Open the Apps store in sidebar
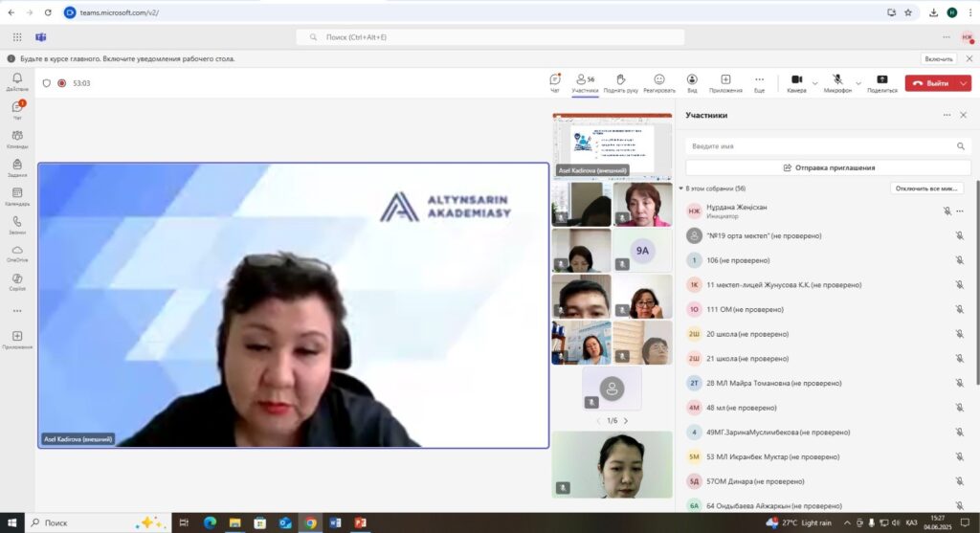 [17, 340]
